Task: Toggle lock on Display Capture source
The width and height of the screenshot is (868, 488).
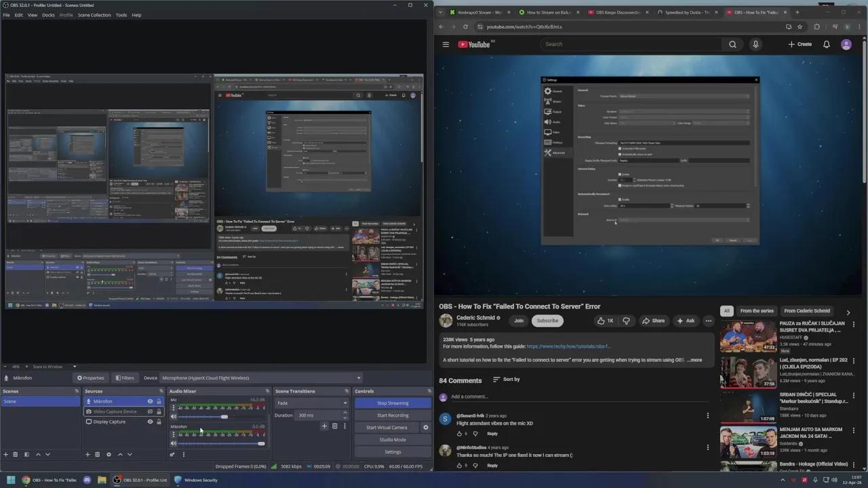Action: pyautogui.click(x=159, y=422)
